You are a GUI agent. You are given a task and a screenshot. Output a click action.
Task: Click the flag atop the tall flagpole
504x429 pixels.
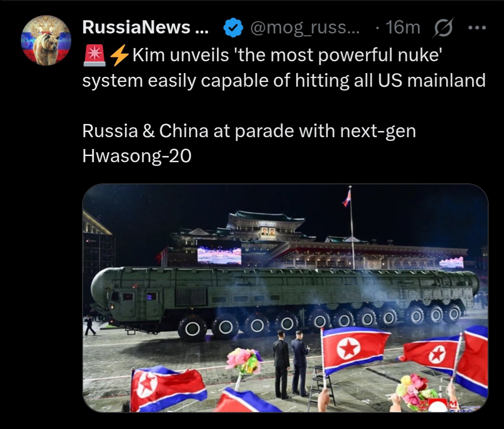(347, 198)
